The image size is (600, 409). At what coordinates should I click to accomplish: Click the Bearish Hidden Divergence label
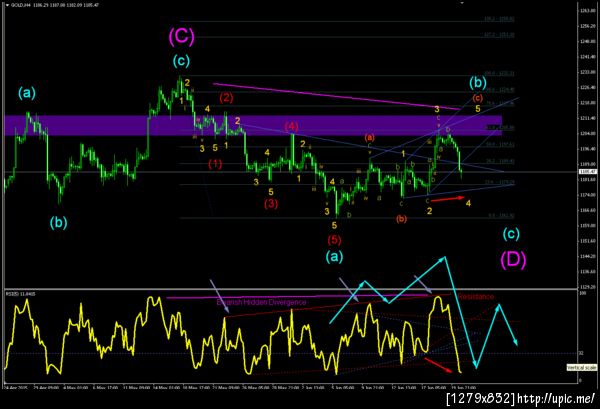click(x=261, y=302)
